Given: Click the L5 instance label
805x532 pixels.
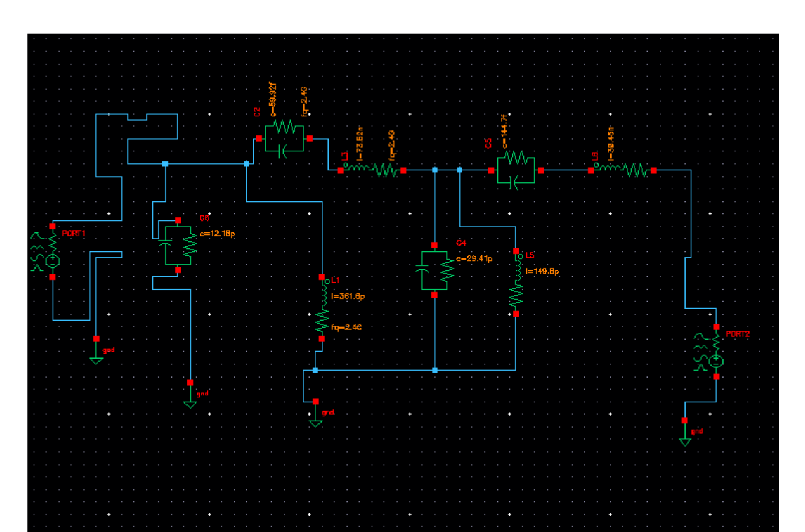Looking at the screenshot, I should [x=530, y=255].
